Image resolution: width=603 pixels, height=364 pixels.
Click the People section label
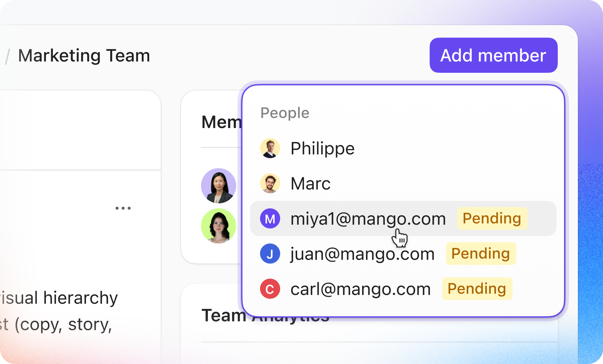[285, 113]
